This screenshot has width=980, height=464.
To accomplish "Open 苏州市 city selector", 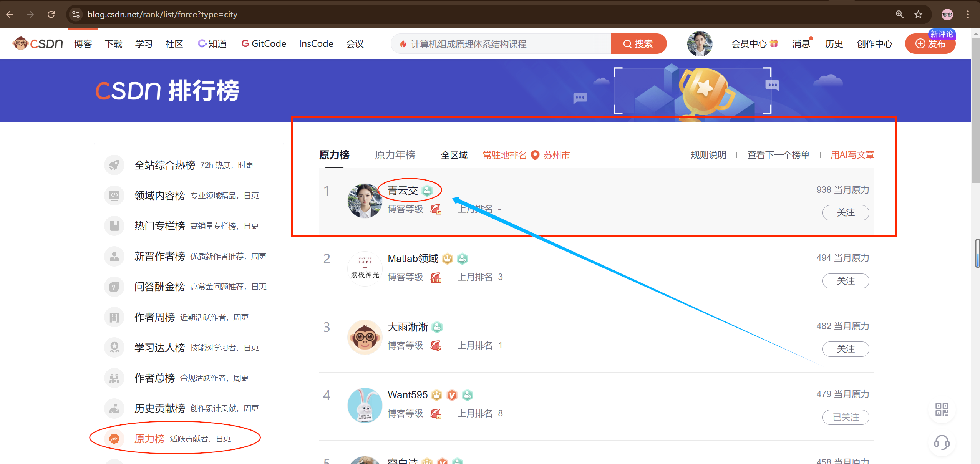I will pyautogui.click(x=556, y=155).
